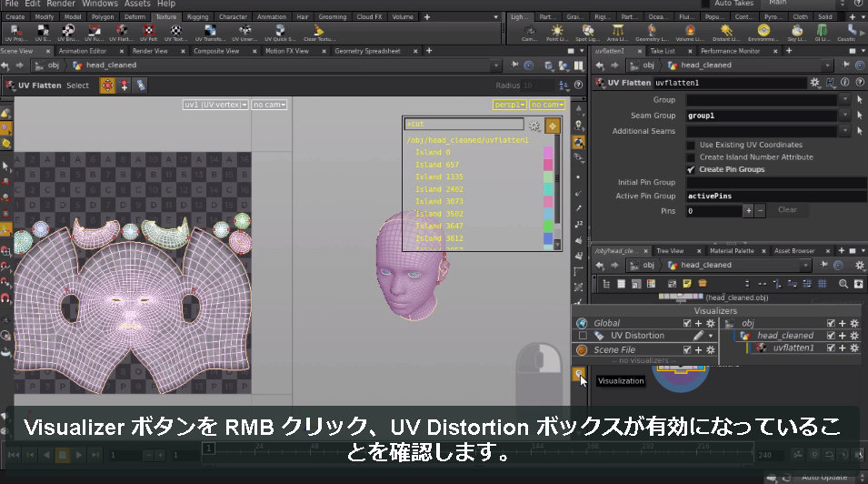Enable the UV Distortion visualizer checkbox
The width and height of the screenshot is (868, 484).
[x=583, y=336]
